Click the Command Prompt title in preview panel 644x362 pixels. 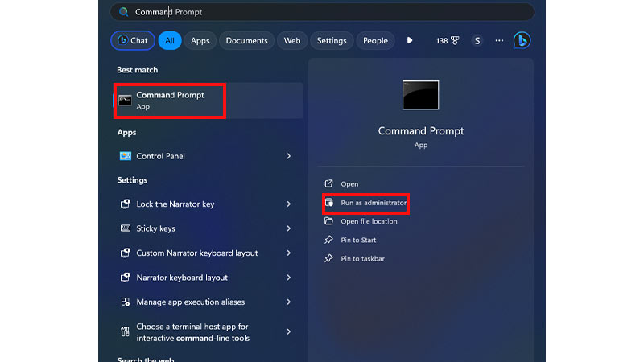pyautogui.click(x=420, y=131)
